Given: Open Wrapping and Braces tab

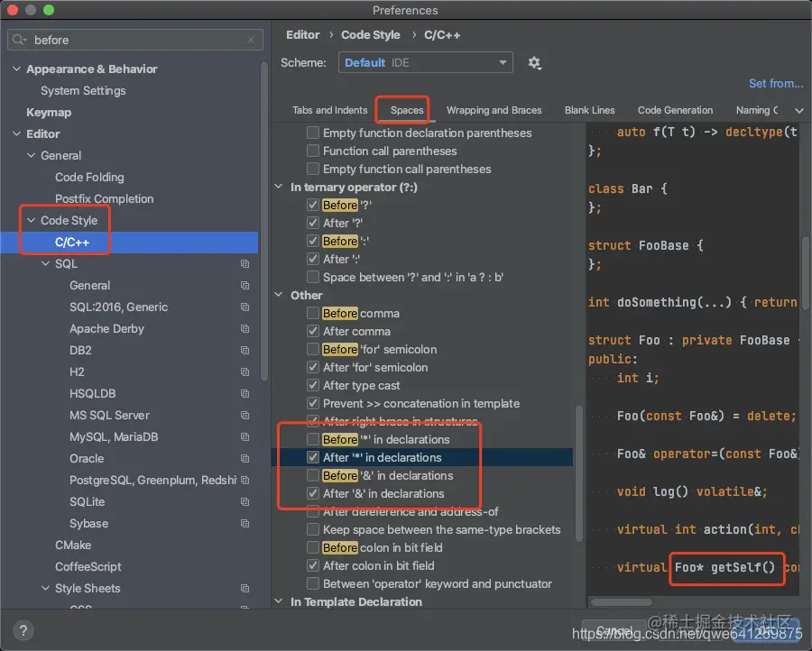Looking at the screenshot, I should 494,110.
